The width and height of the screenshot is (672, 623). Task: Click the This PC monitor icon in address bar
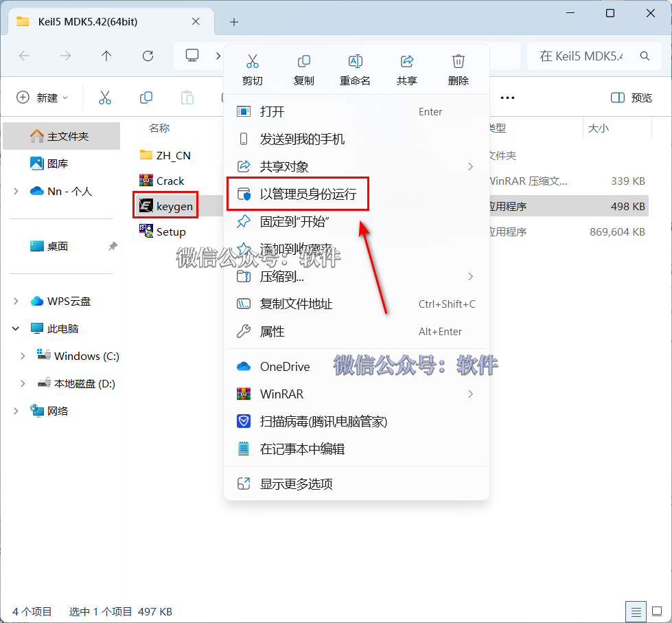[x=192, y=56]
